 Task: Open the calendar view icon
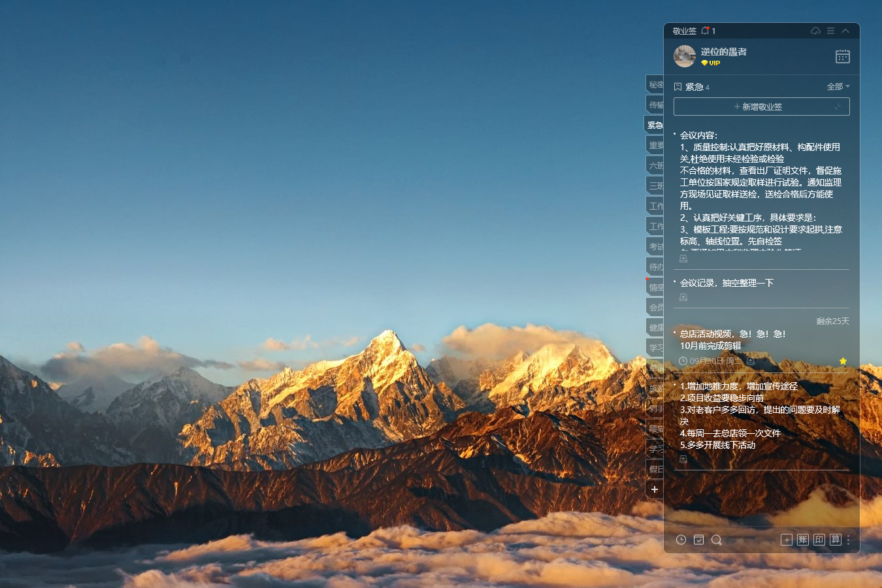(843, 57)
